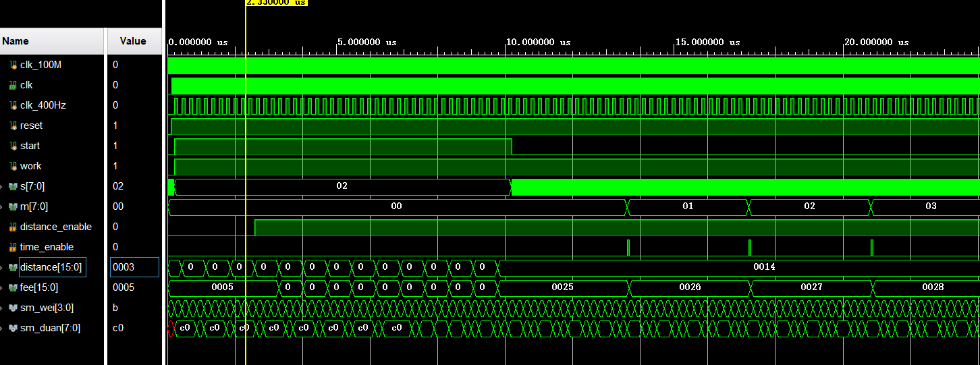
Task: Click the m[7:0] value 00 cell
Action: 134,206
